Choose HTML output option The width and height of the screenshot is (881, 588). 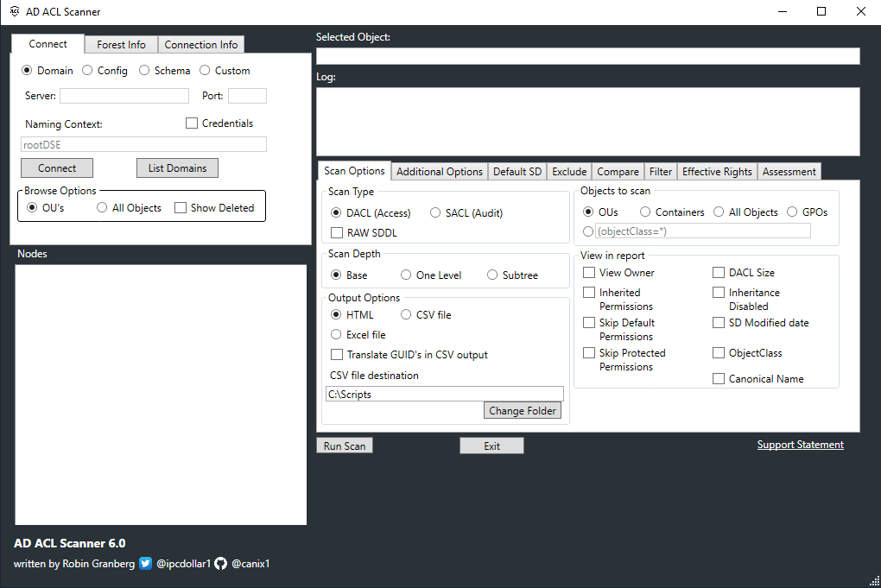(336, 314)
